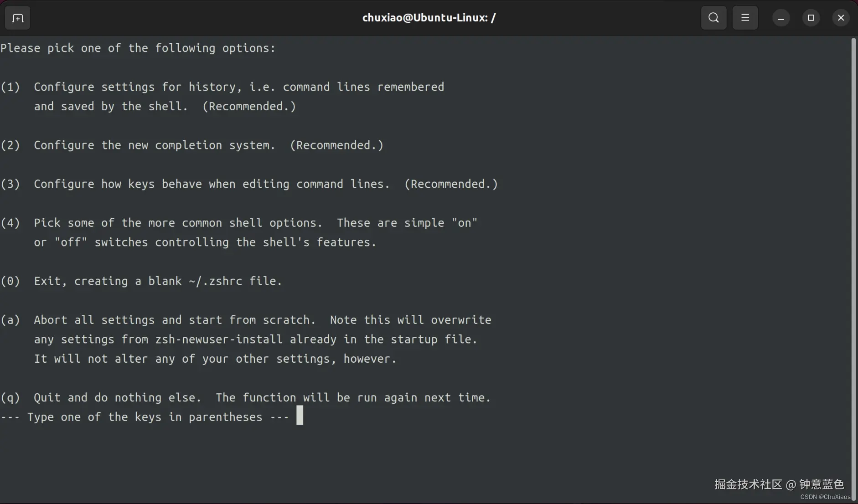This screenshot has height=504, width=858.
Task: Click the zsh-newuser-install text line
Action: pos(256,339)
